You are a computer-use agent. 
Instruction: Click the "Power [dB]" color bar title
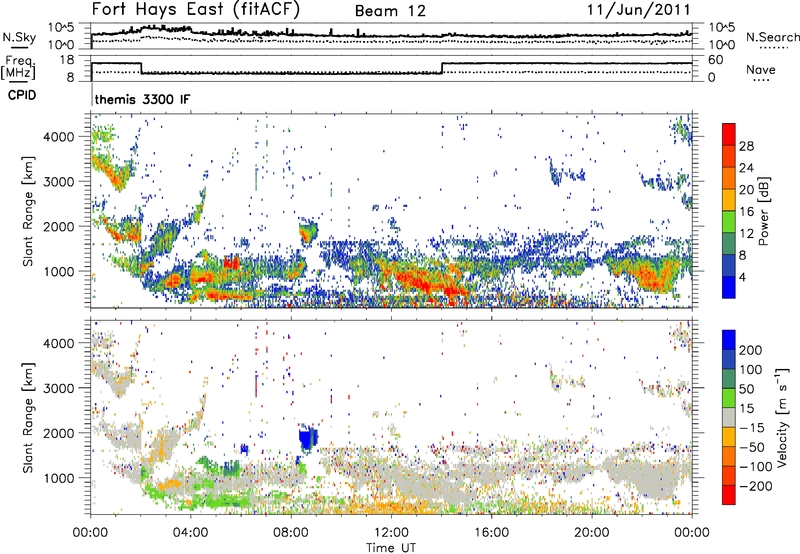click(x=764, y=211)
